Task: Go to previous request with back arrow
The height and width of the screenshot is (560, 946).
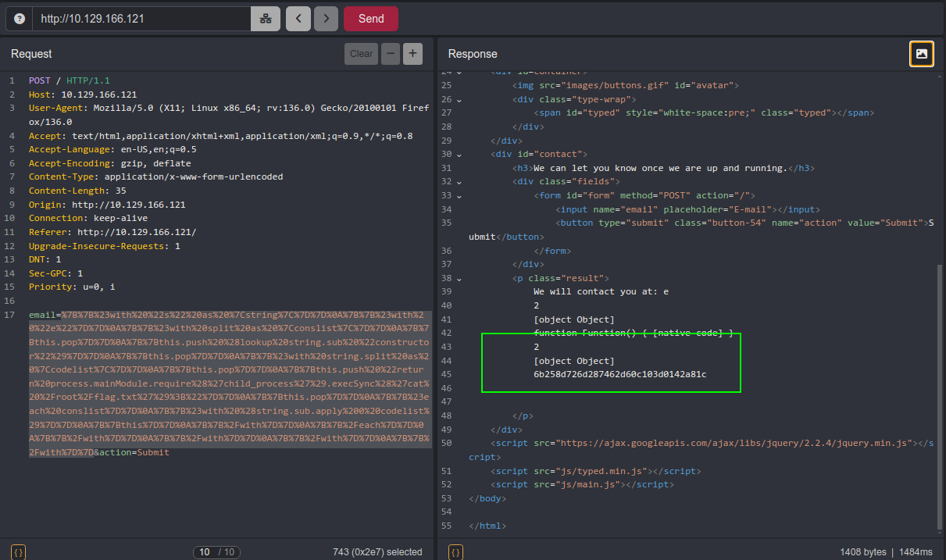Action: [x=298, y=19]
